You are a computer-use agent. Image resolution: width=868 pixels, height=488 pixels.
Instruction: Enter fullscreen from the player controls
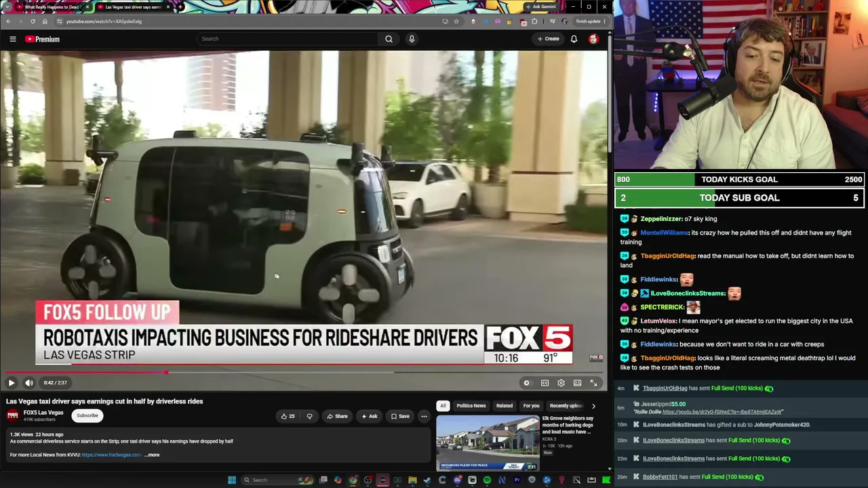click(593, 383)
